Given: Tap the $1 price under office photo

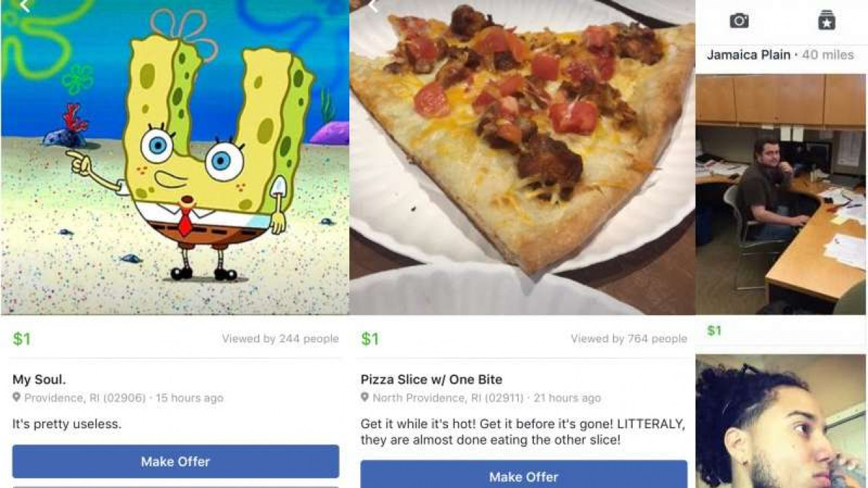Looking at the screenshot, I should tap(714, 331).
